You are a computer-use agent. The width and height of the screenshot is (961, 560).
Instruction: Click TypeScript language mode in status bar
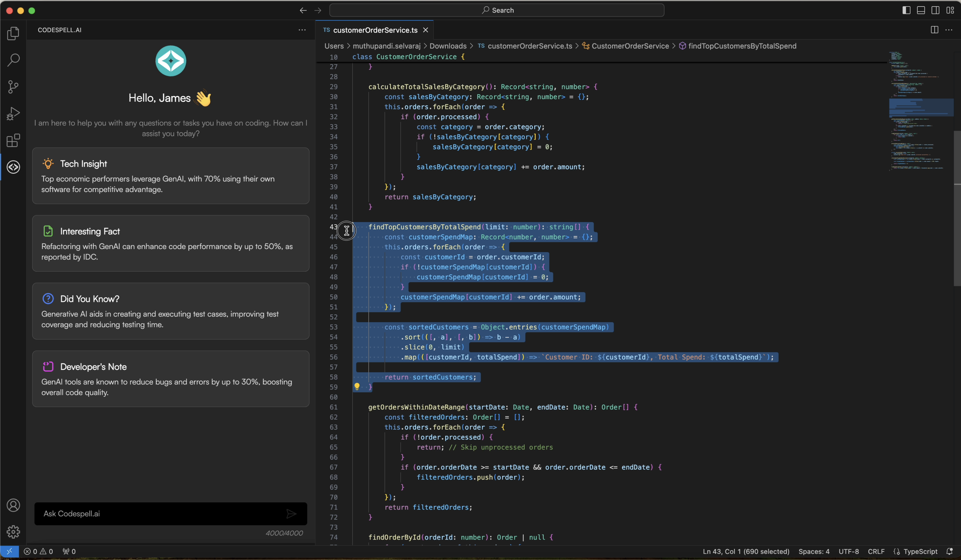[920, 552]
